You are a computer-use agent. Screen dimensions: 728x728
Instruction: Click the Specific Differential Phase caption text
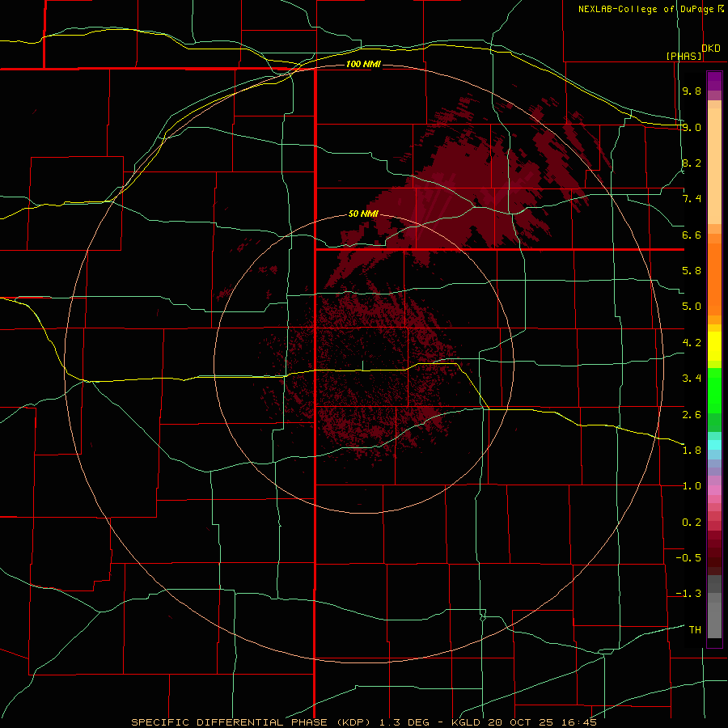click(363, 722)
